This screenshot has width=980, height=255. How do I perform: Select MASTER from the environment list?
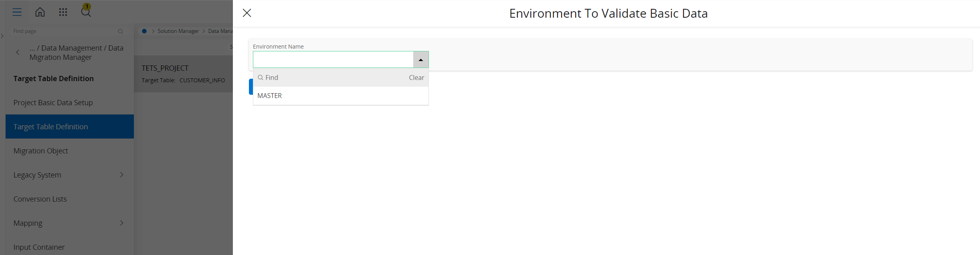tap(270, 96)
